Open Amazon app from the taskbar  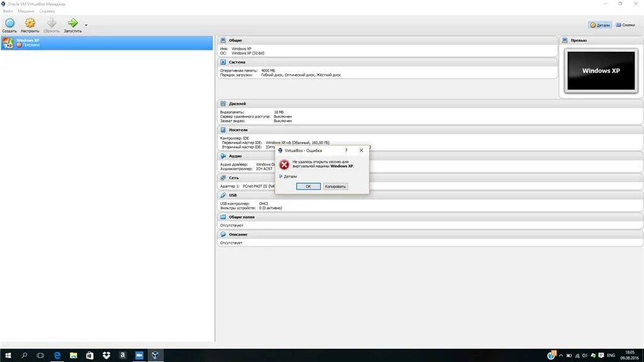click(x=123, y=356)
